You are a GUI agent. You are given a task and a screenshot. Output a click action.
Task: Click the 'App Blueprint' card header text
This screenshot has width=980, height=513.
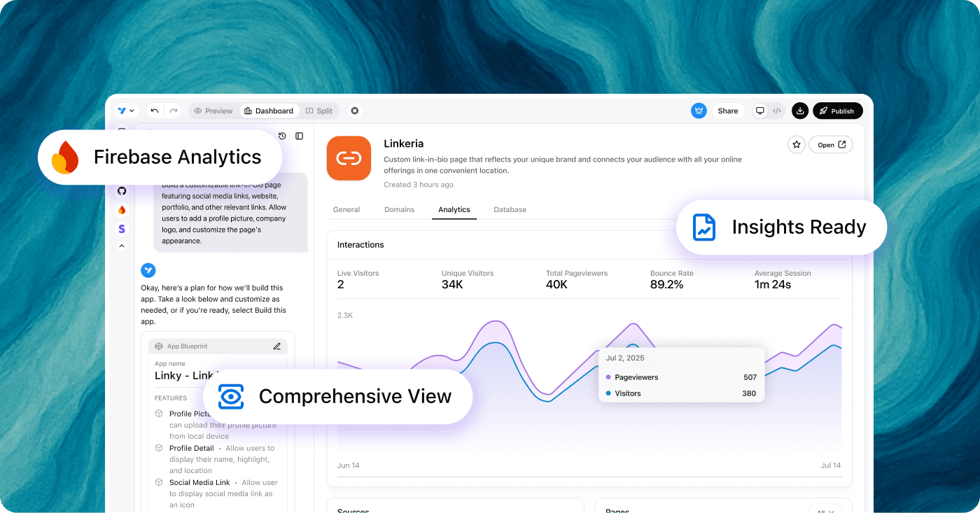point(188,346)
